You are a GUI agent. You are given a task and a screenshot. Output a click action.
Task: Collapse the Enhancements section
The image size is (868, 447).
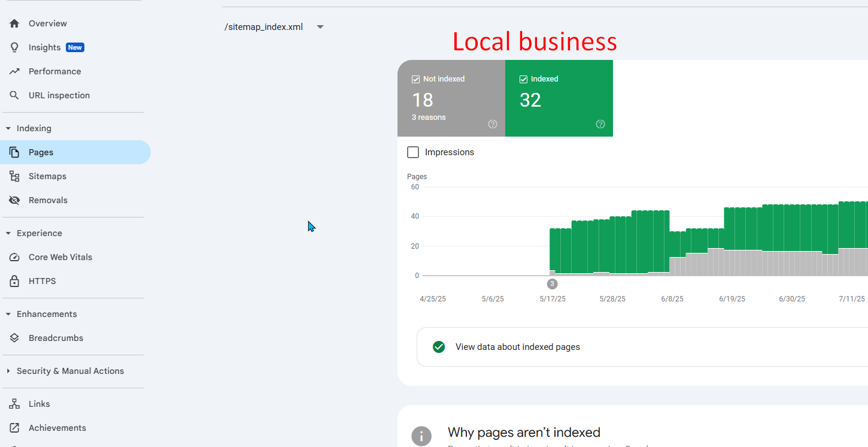coord(8,314)
